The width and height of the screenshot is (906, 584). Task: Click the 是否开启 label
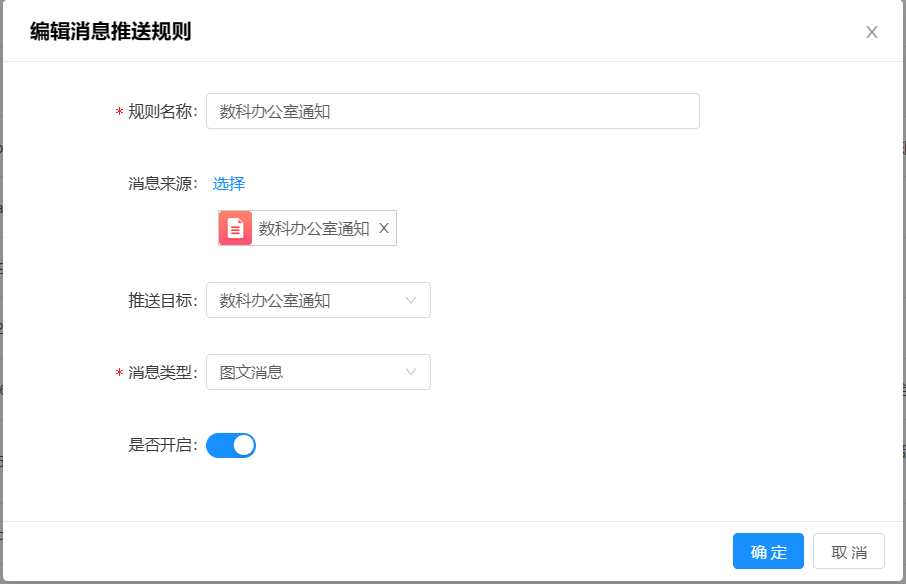pos(162,445)
